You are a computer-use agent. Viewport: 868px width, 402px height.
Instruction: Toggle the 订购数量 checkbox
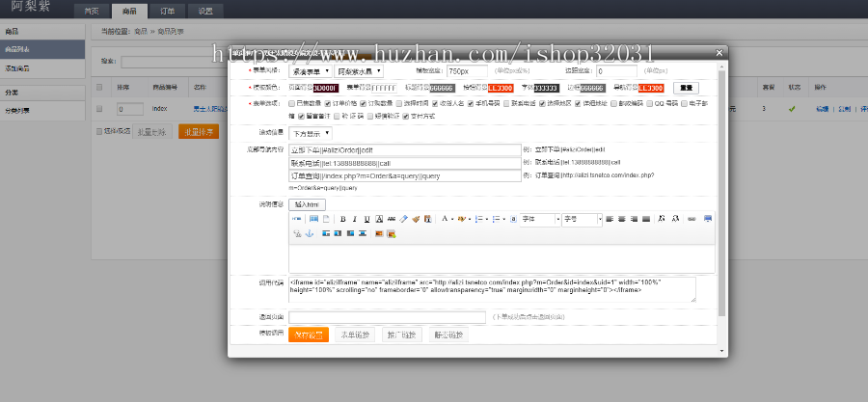[364, 103]
